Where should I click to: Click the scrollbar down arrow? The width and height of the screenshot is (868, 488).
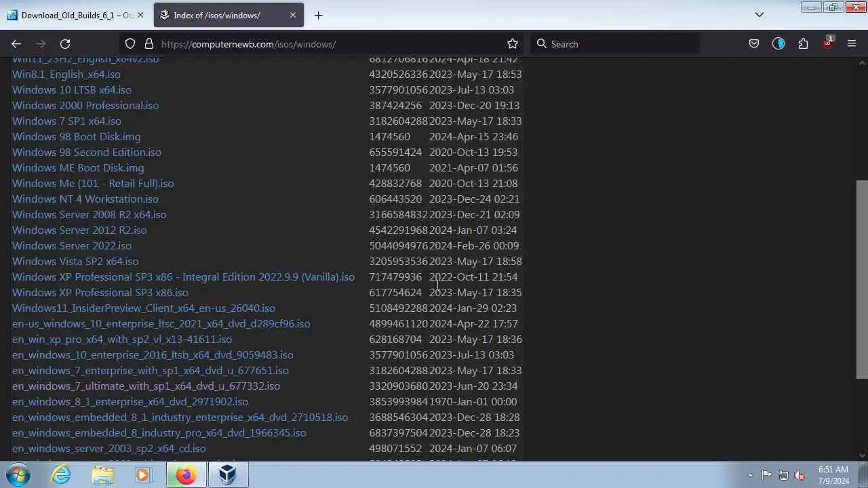862,455
